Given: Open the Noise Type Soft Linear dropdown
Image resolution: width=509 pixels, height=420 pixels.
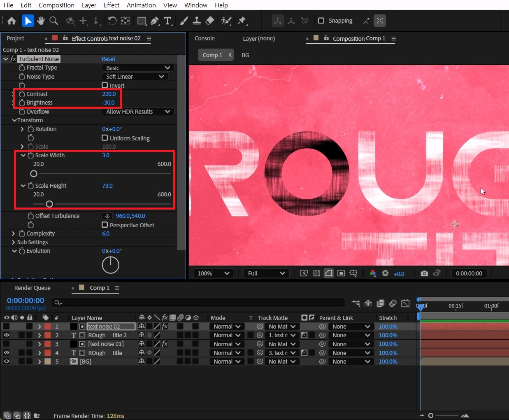Looking at the screenshot, I should [134, 77].
